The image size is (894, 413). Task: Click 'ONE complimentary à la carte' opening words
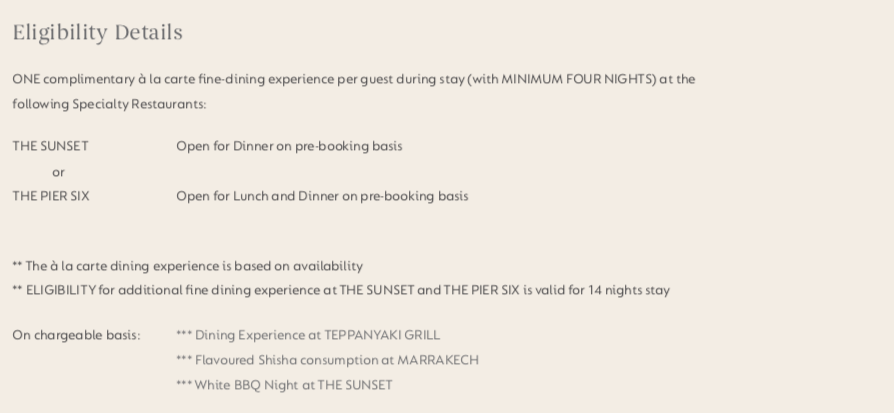[x=104, y=79]
